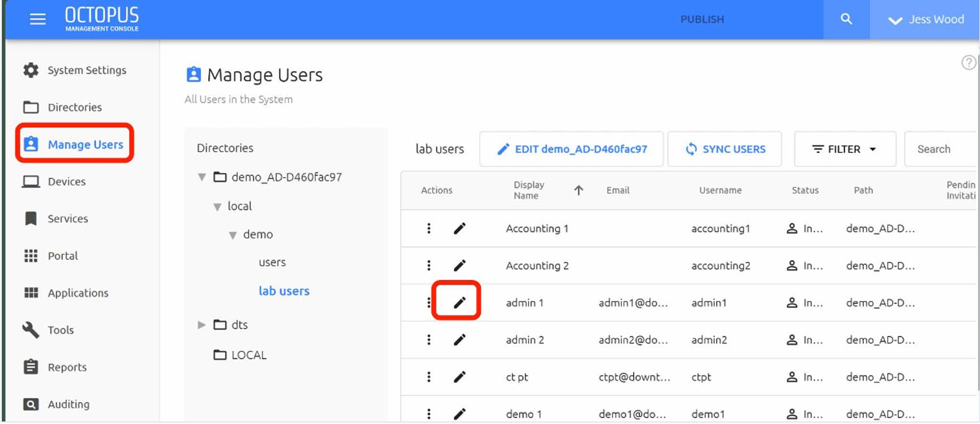Click the Status column header
Viewport: 980px width, 424px height.
pyautogui.click(x=805, y=190)
